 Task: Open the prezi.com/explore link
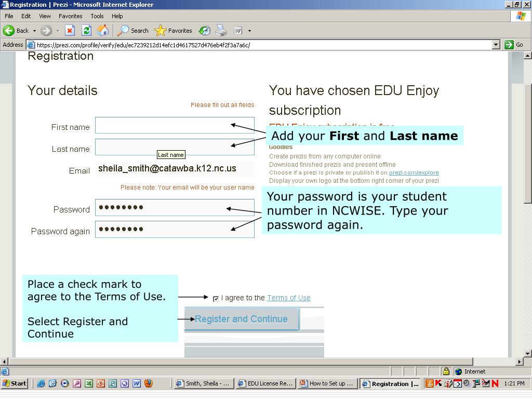(414, 172)
